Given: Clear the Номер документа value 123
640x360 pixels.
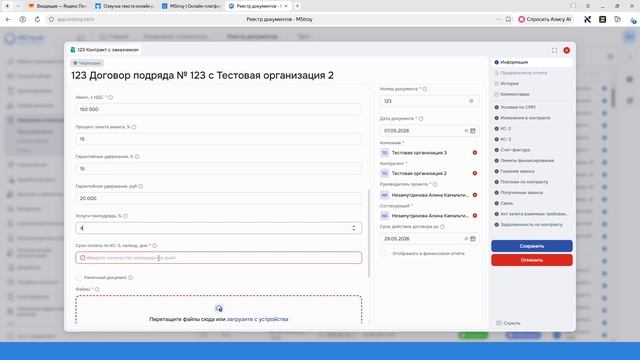Looking at the screenshot, I should [471, 101].
